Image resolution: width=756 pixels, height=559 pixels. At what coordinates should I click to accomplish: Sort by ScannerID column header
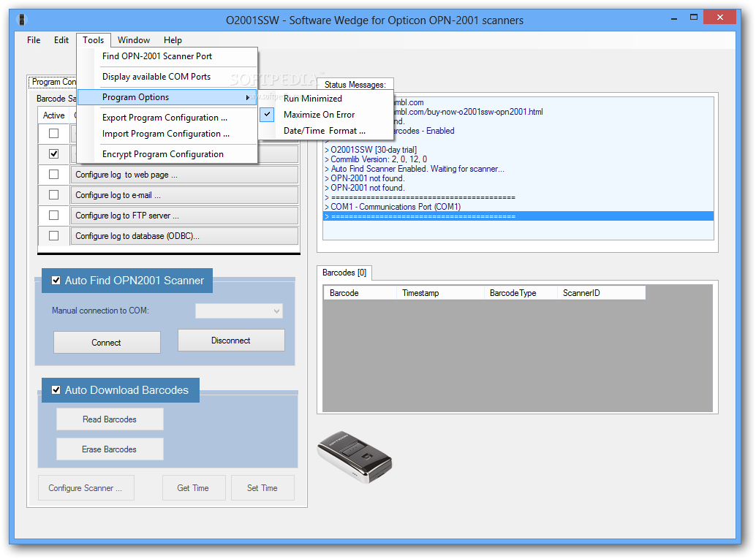tap(601, 293)
